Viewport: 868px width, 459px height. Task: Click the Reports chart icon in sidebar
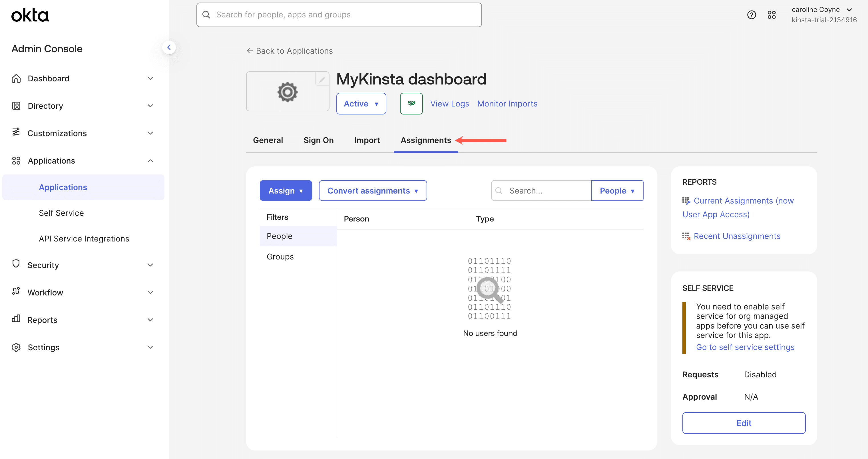click(x=16, y=319)
